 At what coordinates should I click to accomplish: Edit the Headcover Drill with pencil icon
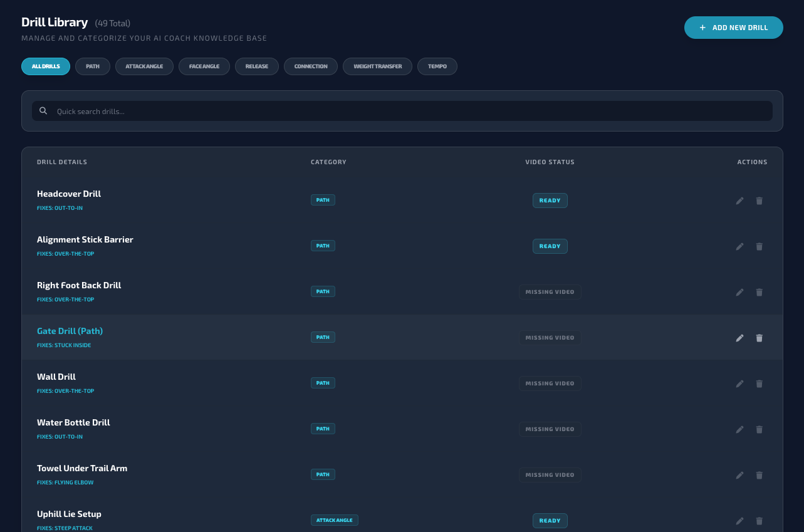tap(740, 201)
